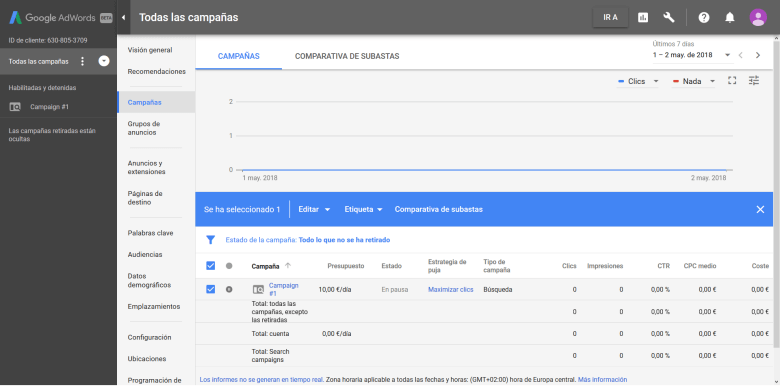Open Visión general in side menu

(x=150, y=50)
